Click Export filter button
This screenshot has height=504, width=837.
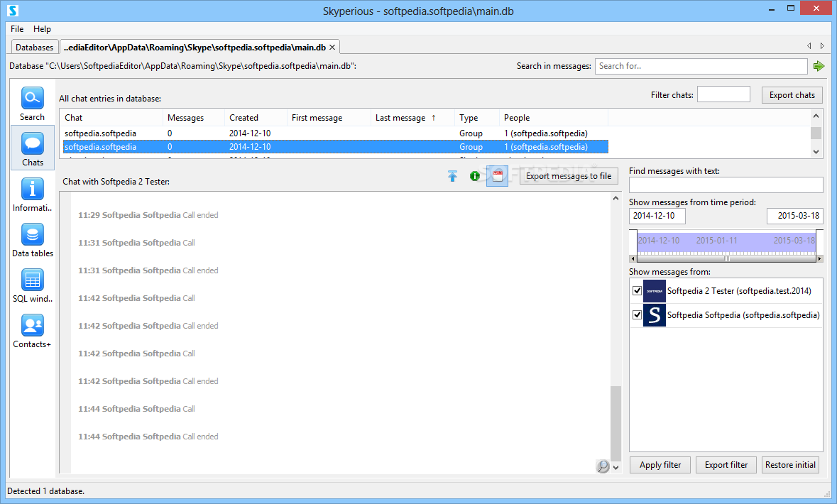pos(726,465)
